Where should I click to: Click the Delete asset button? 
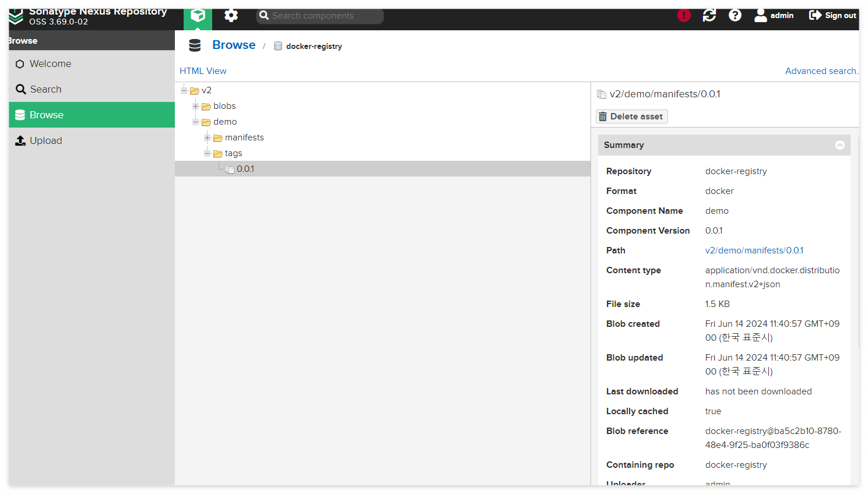pyautogui.click(x=632, y=117)
